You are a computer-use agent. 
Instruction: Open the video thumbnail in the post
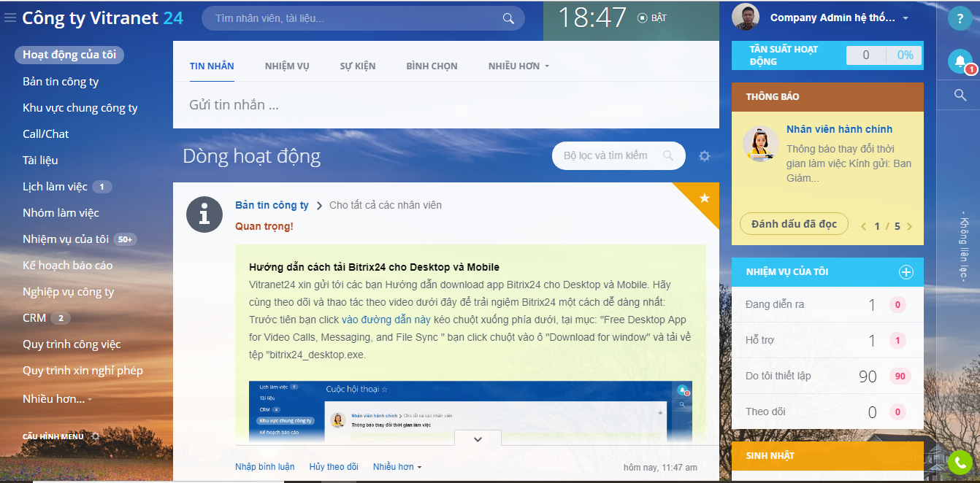pos(470,411)
